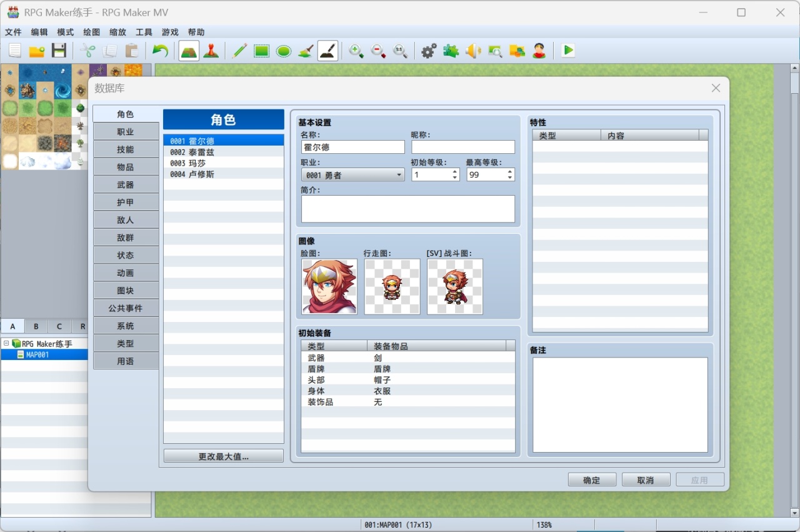The height and width of the screenshot is (532, 800).
Task: Select actor 0004 卢修斯 in the list
Action: (x=224, y=174)
